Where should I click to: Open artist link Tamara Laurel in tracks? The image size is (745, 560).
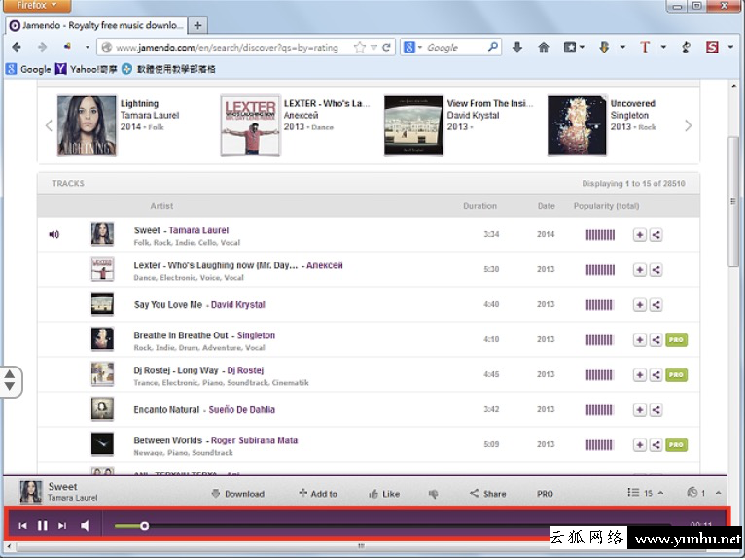[198, 230]
